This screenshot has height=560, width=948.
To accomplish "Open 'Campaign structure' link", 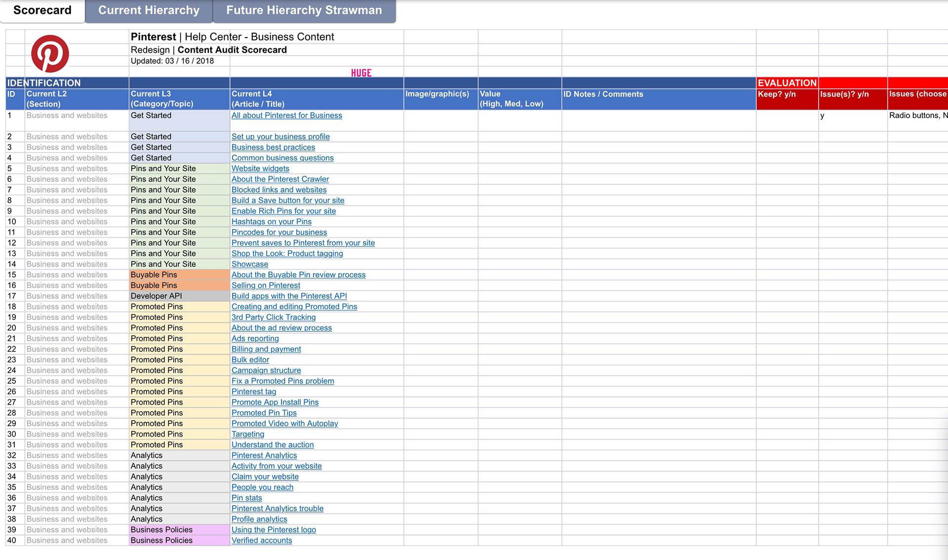I will pos(266,370).
